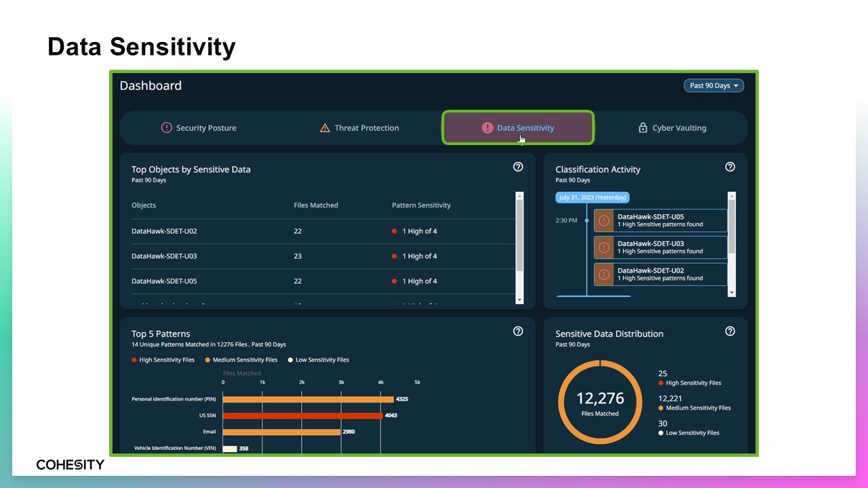The height and width of the screenshot is (488, 868).
Task: Switch to the Threat Protection tab
Action: click(359, 127)
